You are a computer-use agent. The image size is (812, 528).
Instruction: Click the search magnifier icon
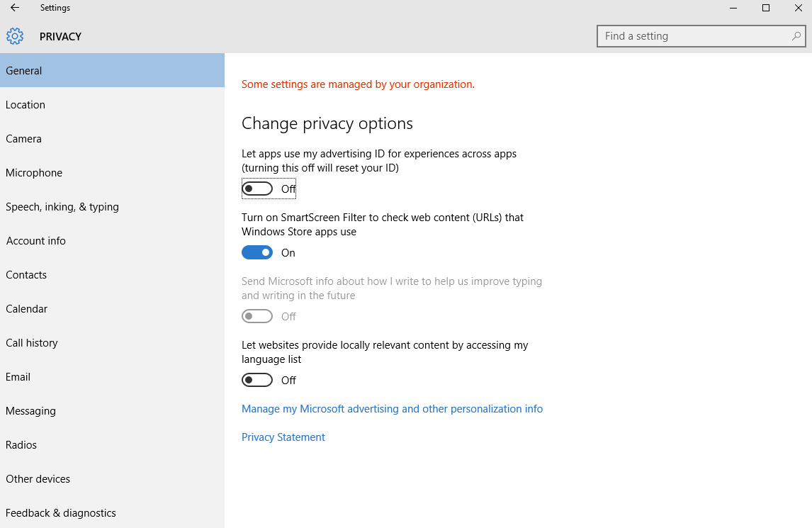pyautogui.click(x=796, y=36)
